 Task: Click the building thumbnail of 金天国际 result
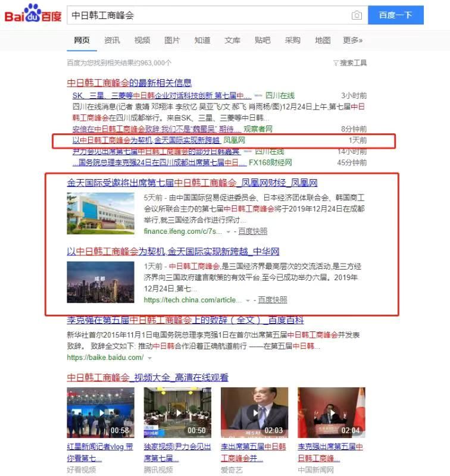coord(101,214)
